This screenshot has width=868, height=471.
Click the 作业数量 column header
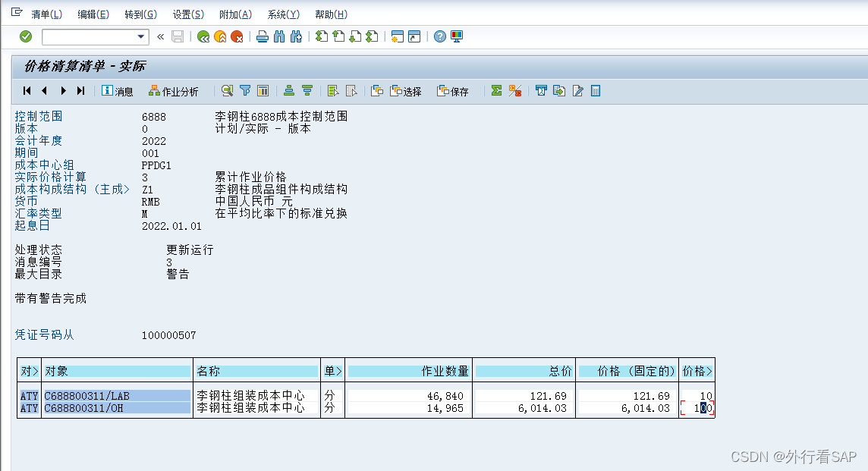pos(408,371)
